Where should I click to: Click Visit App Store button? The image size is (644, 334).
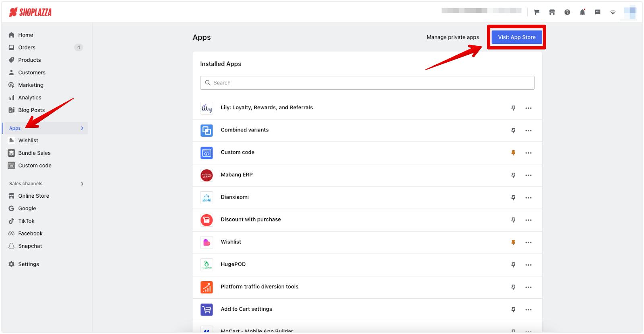click(x=517, y=37)
